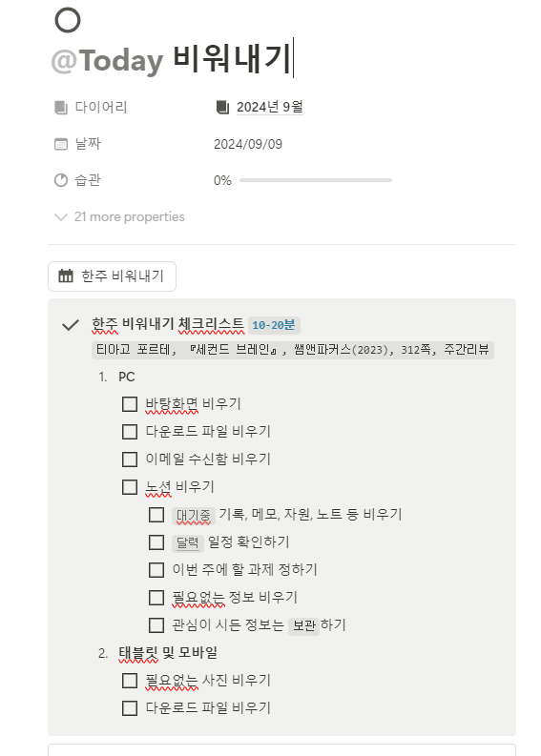Toggle the 노션 비우기 checkbox
541x756 pixels.
(130, 487)
